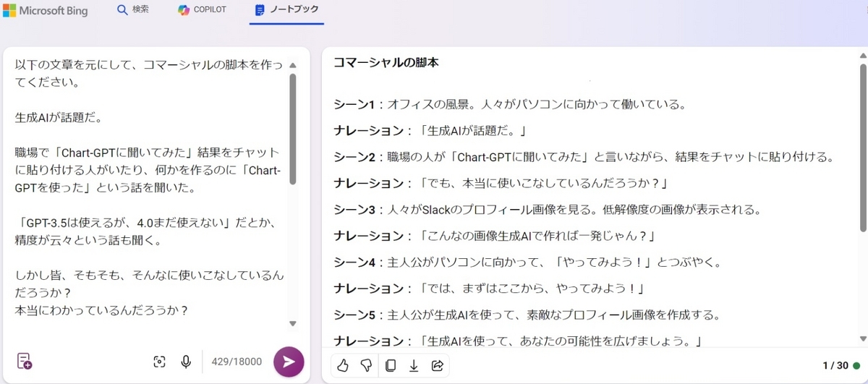Activate the microphone voice input icon
868x384 pixels.
click(186, 362)
